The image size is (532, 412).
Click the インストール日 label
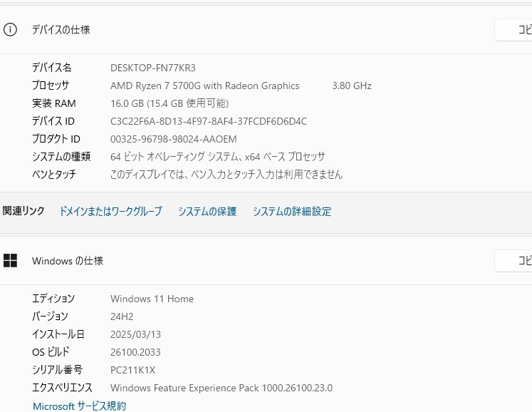[58, 334]
